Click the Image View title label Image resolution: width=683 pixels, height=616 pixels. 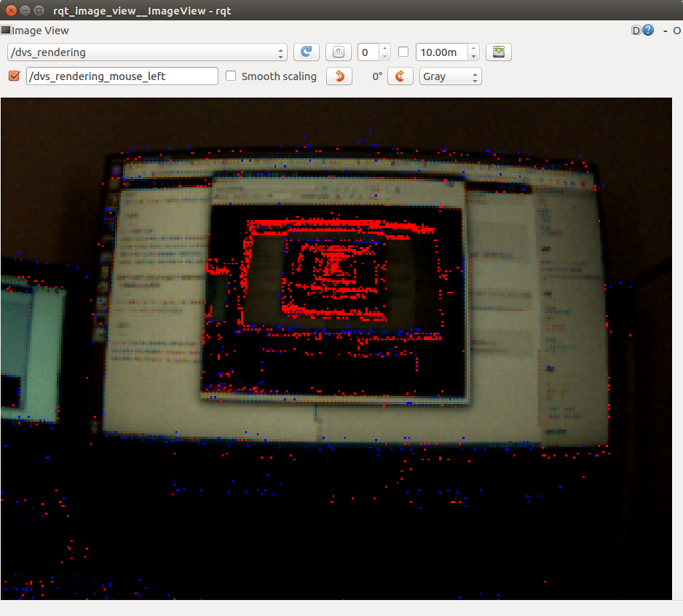[x=40, y=31]
